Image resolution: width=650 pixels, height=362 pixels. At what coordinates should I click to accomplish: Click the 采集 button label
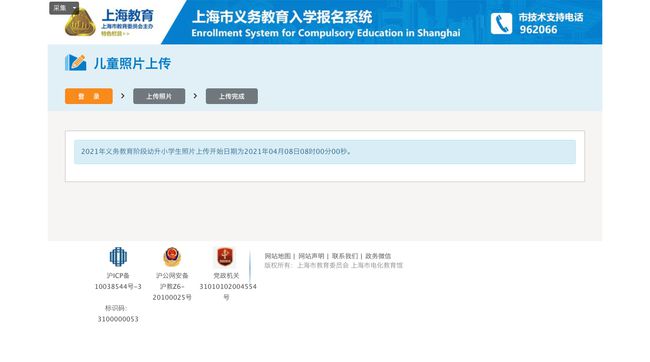(60, 8)
